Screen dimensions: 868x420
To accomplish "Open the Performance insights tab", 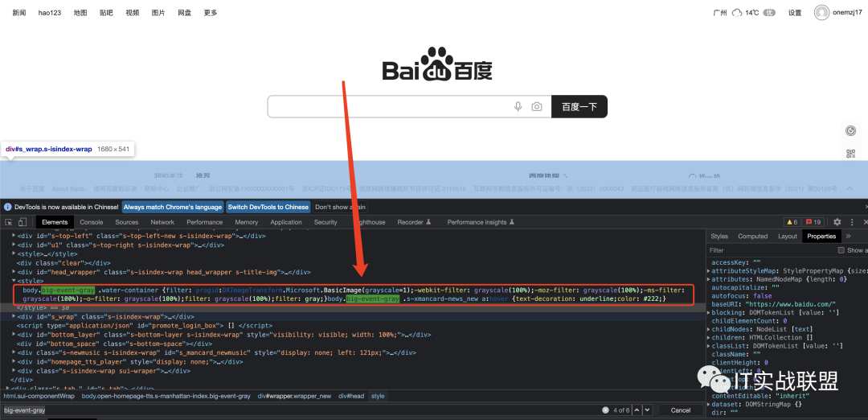I will click(481, 222).
